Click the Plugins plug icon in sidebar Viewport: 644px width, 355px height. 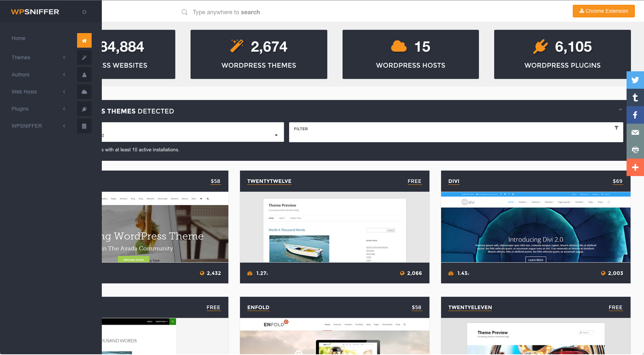point(84,109)
